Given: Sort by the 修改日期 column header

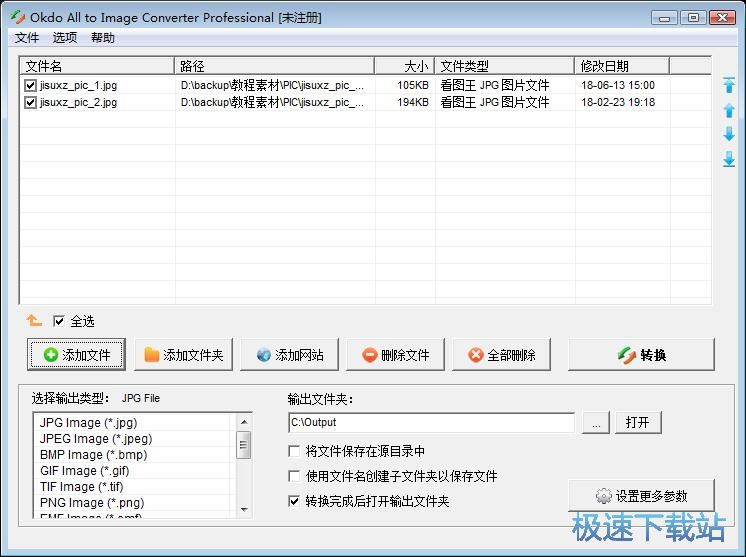Looking at the screenshot, I should (x=622, y=66).
